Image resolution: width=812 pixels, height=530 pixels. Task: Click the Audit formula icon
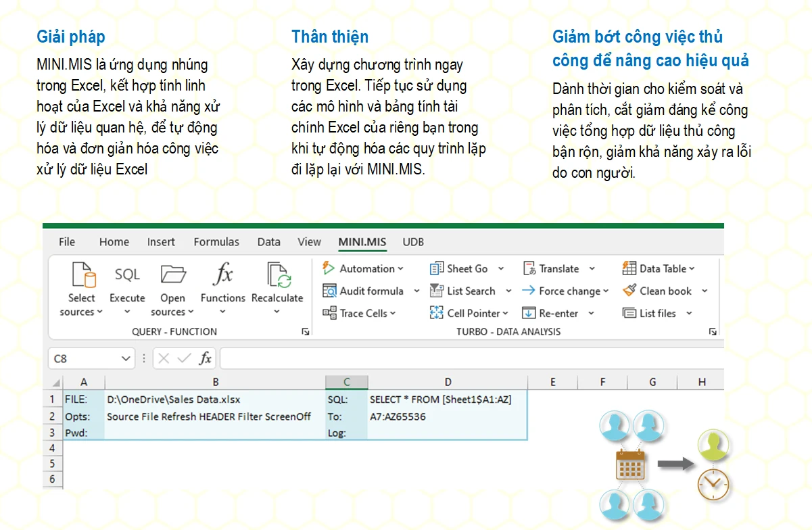[329, 291]
